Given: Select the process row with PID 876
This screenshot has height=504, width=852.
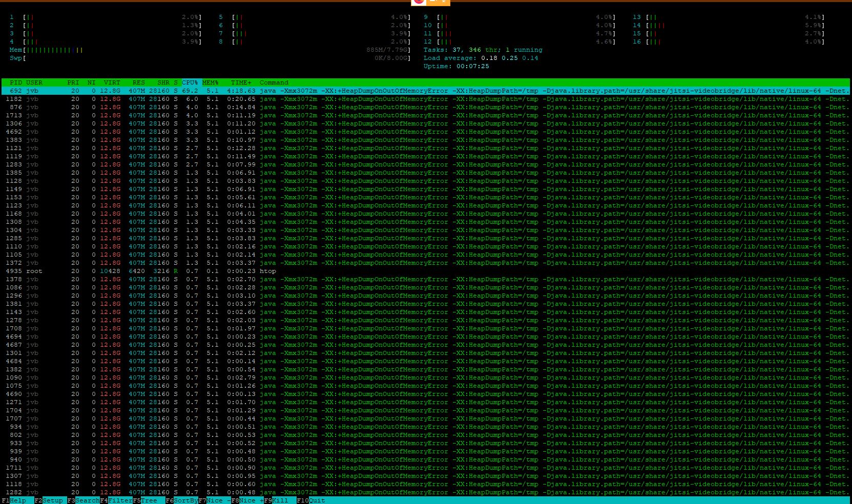Looking at the screenshot, I should (x=426, y=107).
